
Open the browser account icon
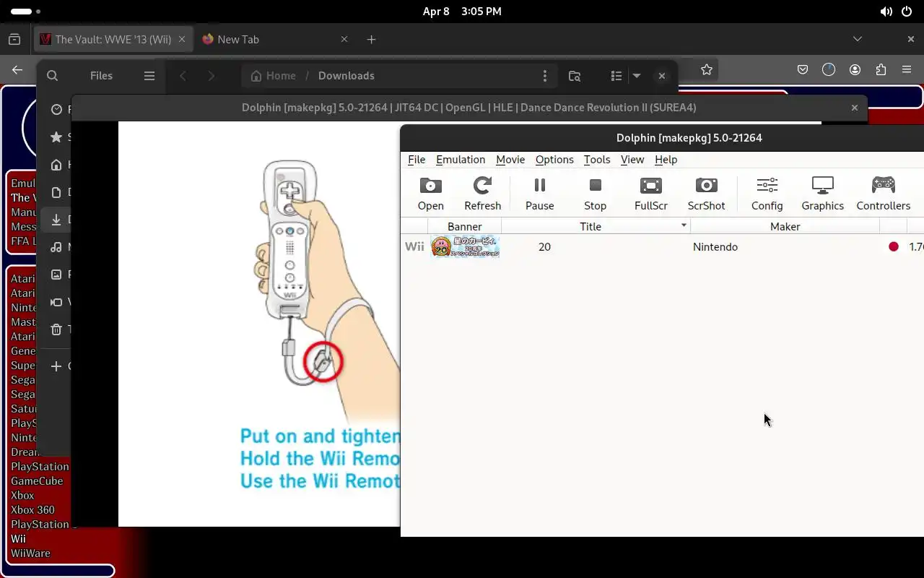point(855,69)
